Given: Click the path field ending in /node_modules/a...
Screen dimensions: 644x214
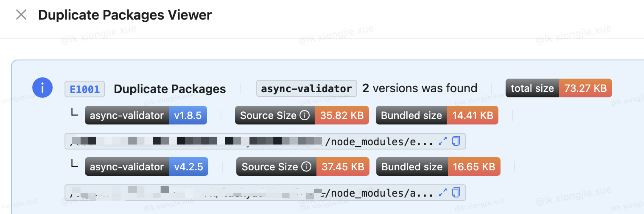Looking at the screenshot, I should point(265,193).
